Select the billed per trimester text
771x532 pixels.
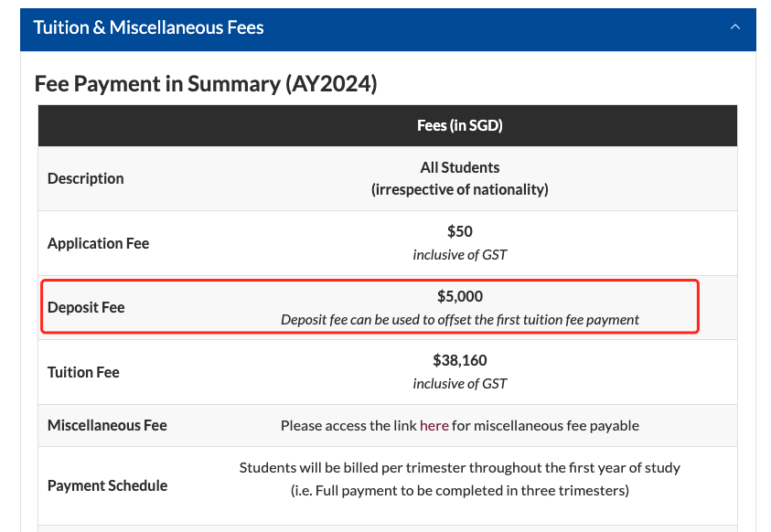tap(460, 468)
